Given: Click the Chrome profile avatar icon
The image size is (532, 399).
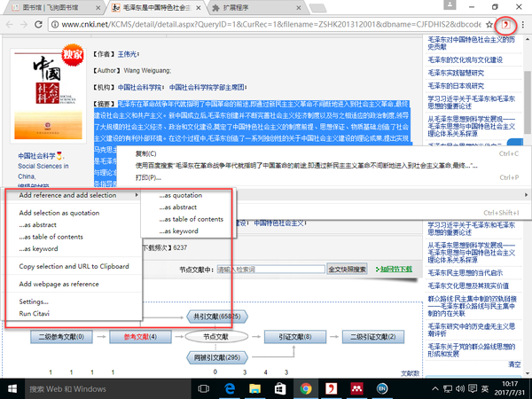Looking at the screenshot, I should click(450, 4).
